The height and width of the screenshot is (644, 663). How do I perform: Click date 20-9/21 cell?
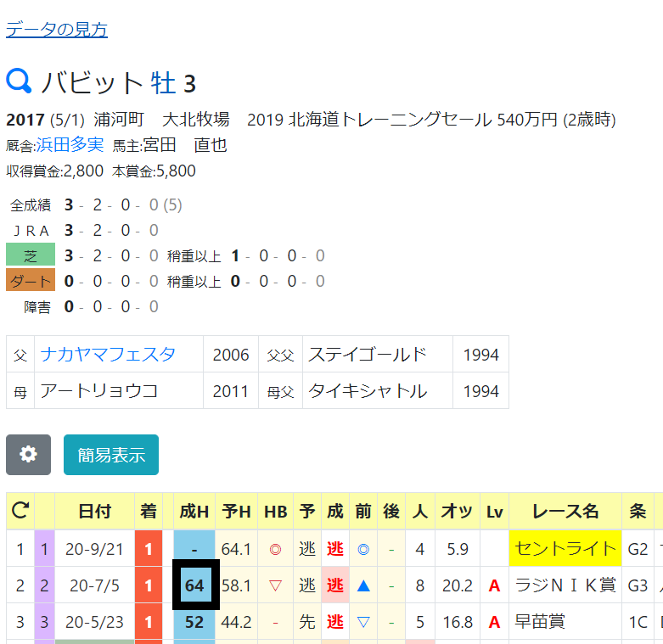point(95,549)
